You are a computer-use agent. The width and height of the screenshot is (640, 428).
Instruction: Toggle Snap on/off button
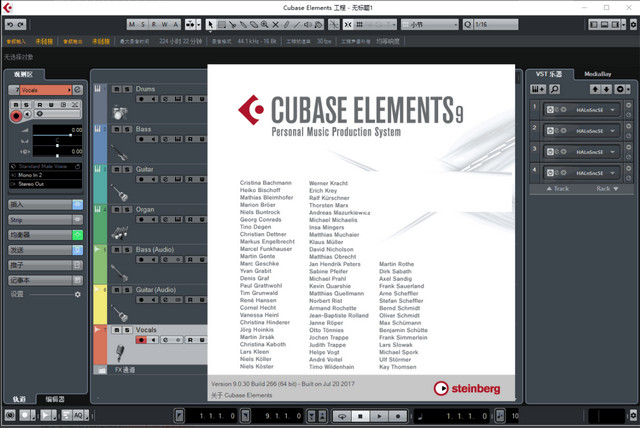tap(348, 25)
